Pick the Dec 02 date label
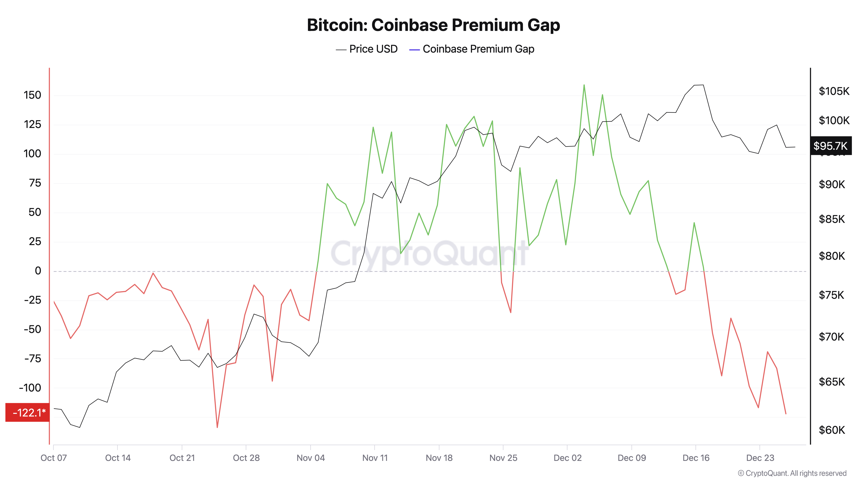This screenshot has width=868, height=488. click(x=567, y=458)
